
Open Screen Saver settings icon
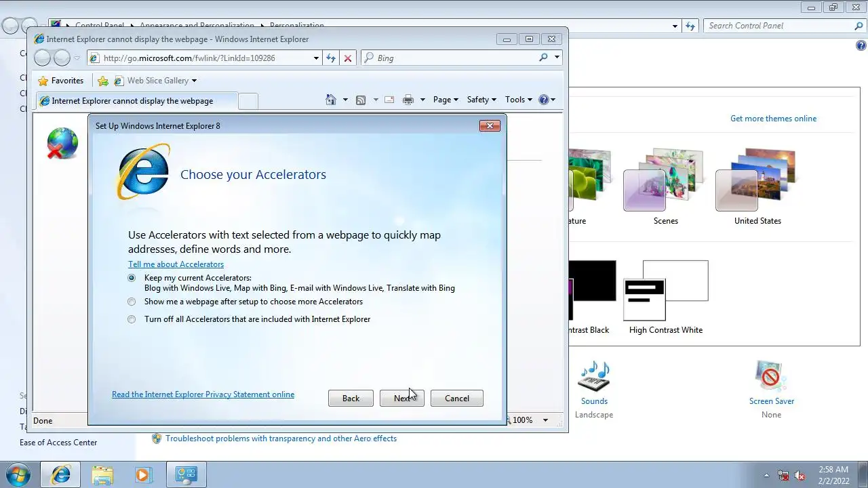coord(771,377)
